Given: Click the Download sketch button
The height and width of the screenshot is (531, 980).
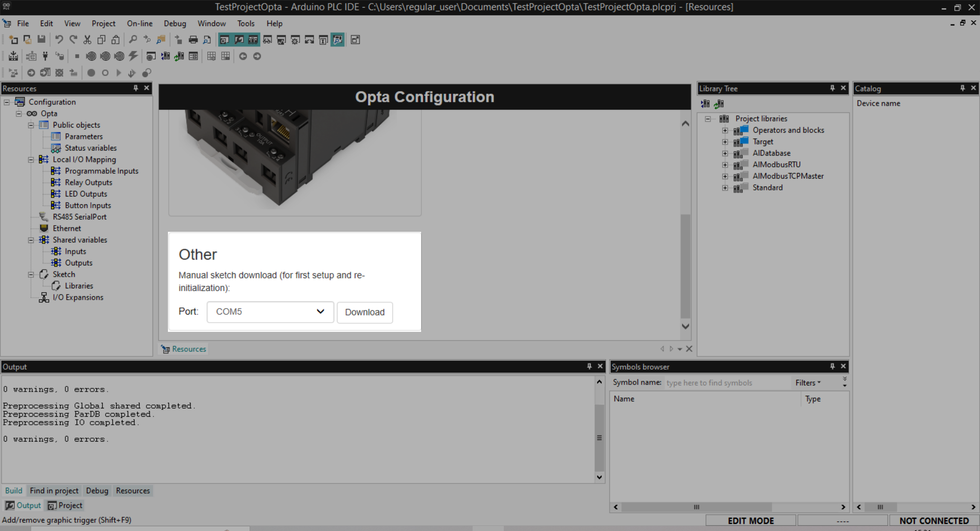Looking at the screenshot, I should (364, 312).
